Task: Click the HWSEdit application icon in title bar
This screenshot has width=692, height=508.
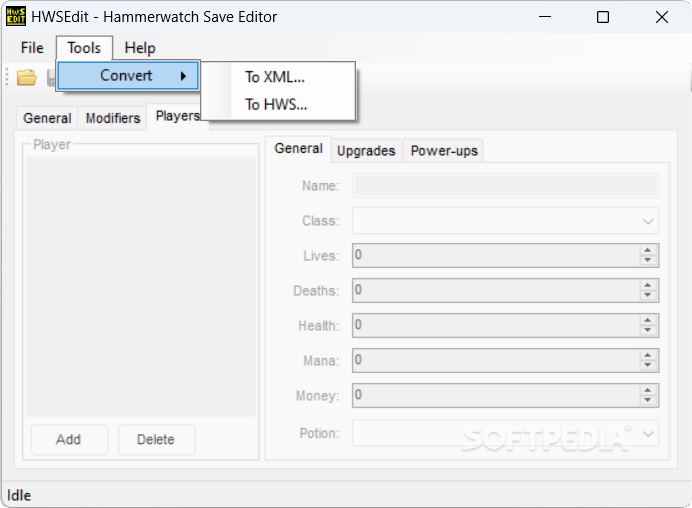Action: (16, 17)
